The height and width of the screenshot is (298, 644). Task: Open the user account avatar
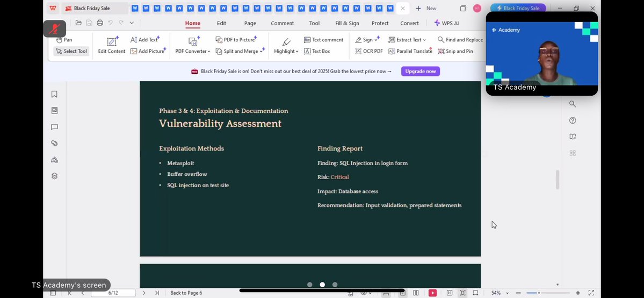click(477, 8)
